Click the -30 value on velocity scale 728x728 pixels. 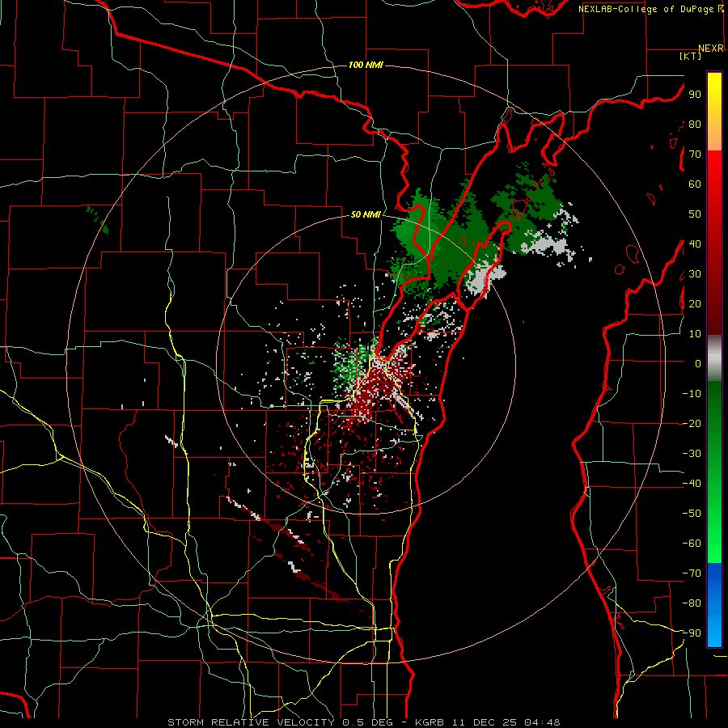pos(692,454)
